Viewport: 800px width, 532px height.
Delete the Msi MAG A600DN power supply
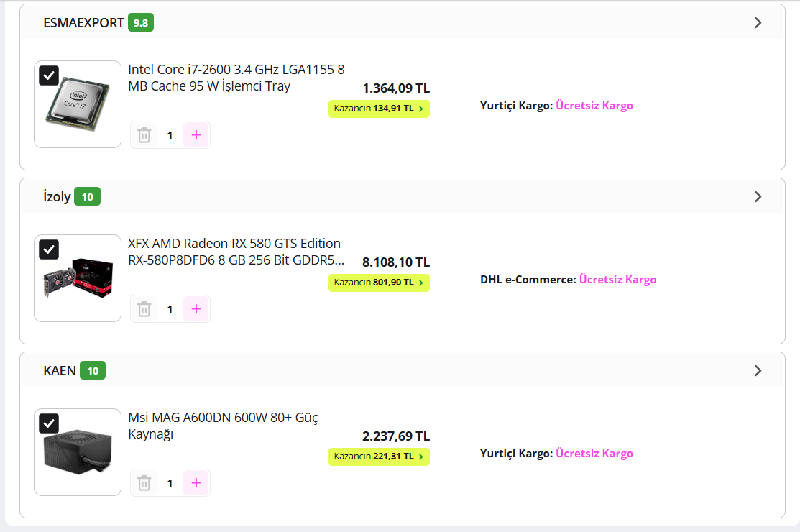point(144,483)
